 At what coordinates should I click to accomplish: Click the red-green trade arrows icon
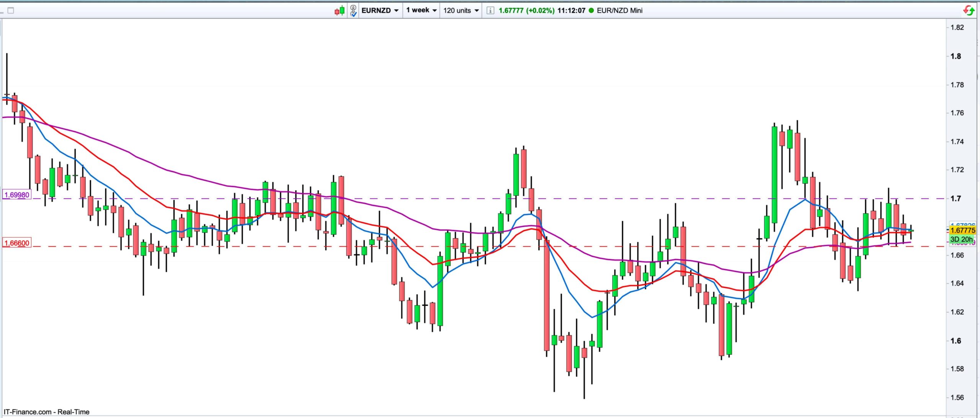pos(969,10)
